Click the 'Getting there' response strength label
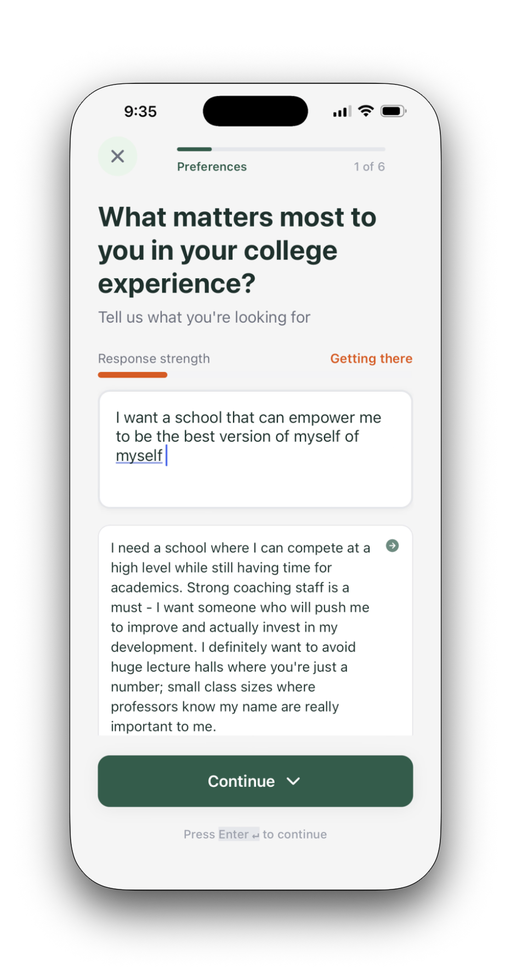Screen dimensions: 511x980 pos(371,358)
